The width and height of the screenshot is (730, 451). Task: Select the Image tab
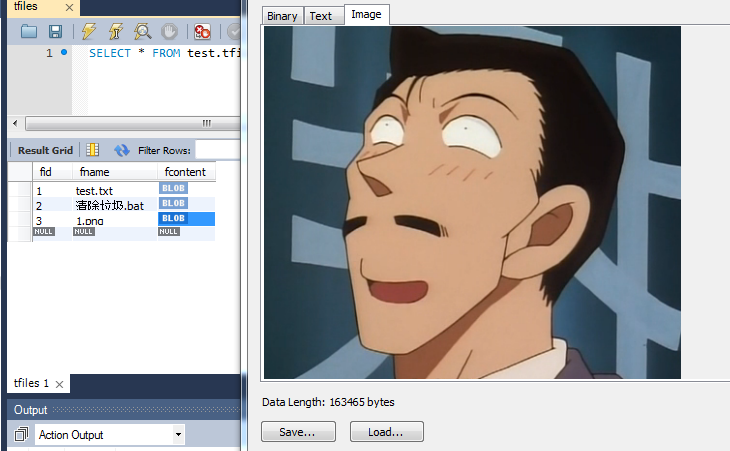[366, 14]
